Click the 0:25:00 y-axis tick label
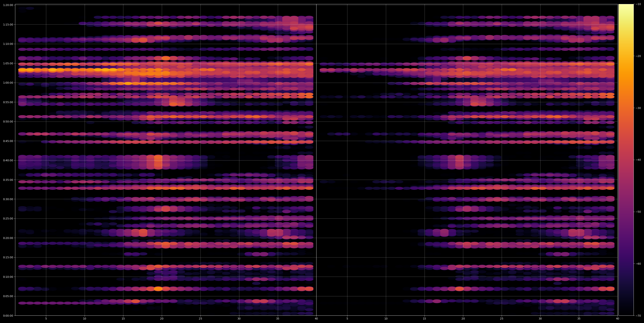This screenshot has height=323, width=644. 8,218
